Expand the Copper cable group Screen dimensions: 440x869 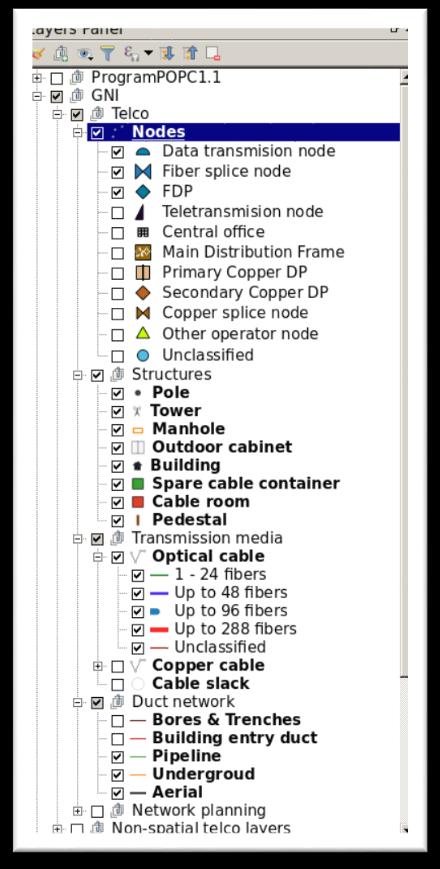[x=98, y=666]
